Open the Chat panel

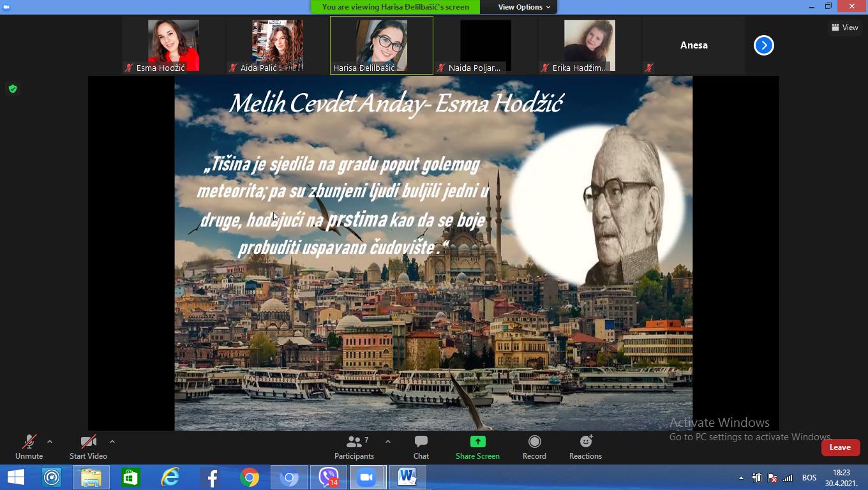tap(421, 447)
